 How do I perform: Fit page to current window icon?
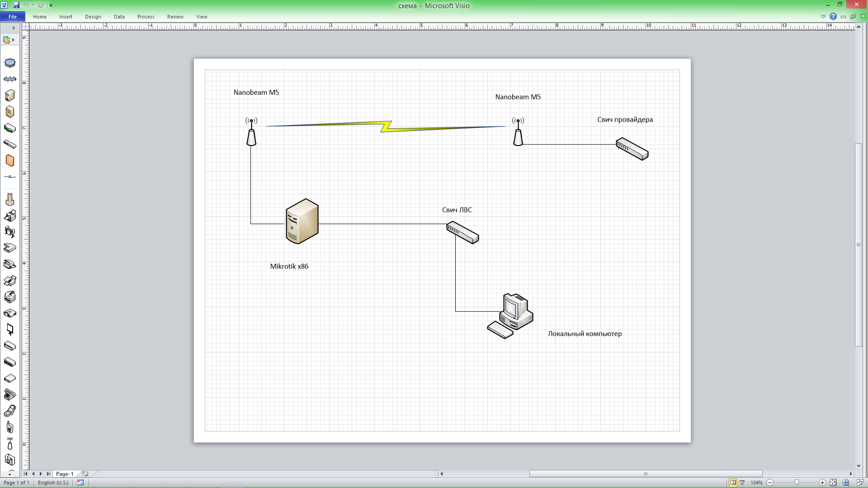(833, 483)
